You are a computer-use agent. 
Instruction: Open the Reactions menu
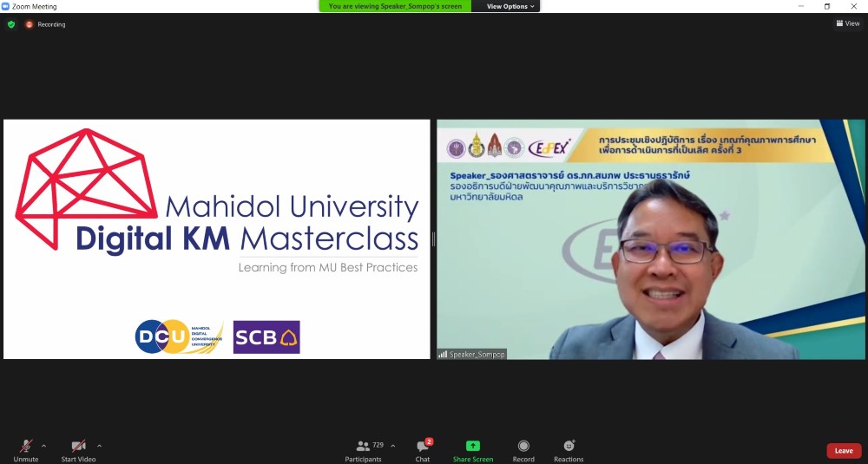click(x=569, y=446)
